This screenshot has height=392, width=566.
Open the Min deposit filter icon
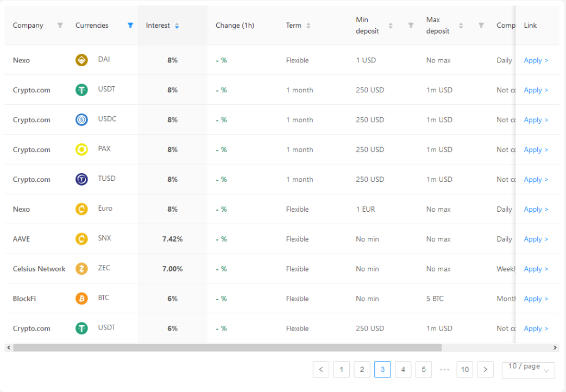coord(411,26)
